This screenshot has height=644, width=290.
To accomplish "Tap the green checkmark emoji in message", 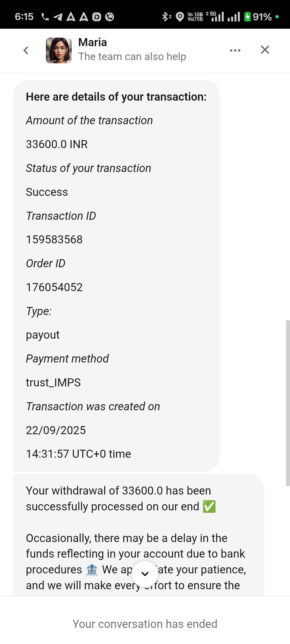I will click(x=209, y=507).
